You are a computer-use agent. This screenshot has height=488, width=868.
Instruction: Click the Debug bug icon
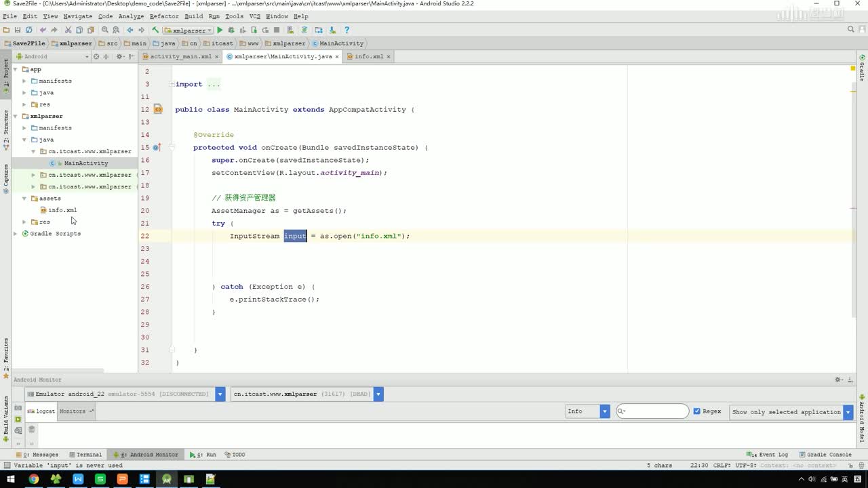pyautogui.click(x=231, y=30)
